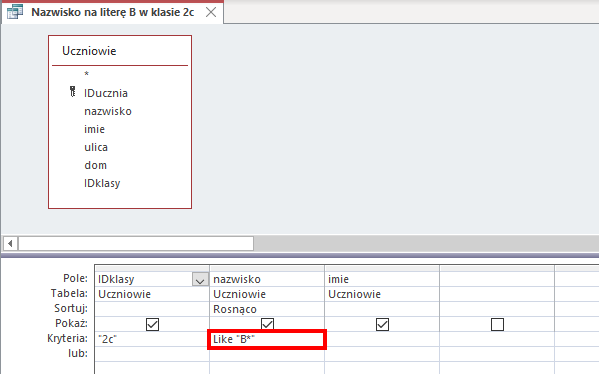Click the primary key icon beside IDucznia
This screenshot has width=599, height=374.
[73, 92]
